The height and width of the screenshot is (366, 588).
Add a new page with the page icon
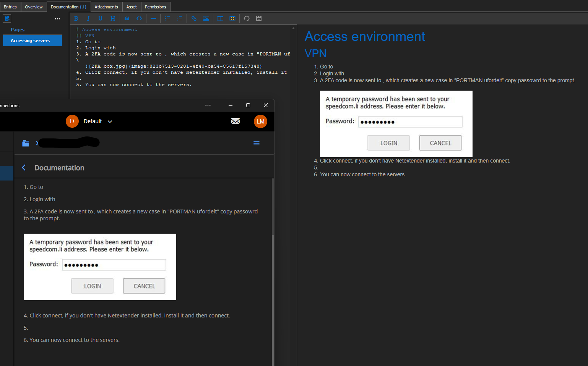pos(7,18)
